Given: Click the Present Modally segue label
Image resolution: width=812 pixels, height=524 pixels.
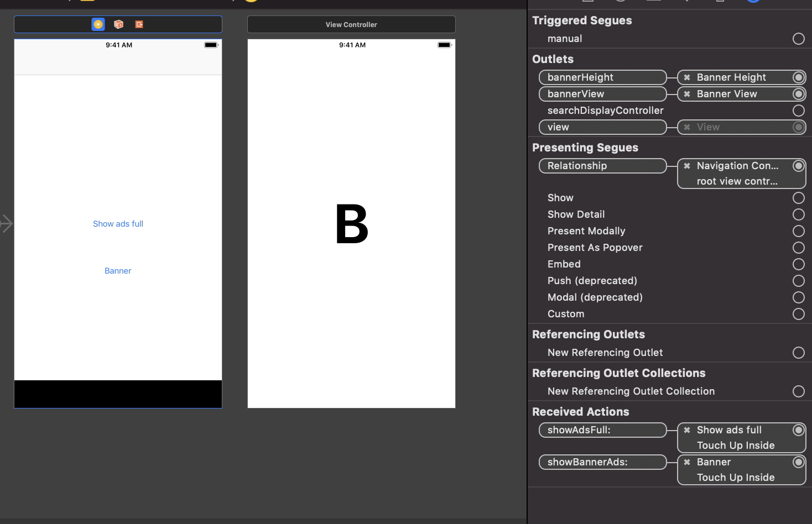Looking at the screenshot, I should point(586,231).
